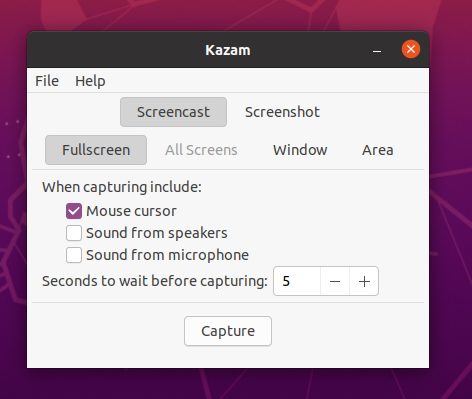The height and width of the screenshot is (399, 472).
Task: Enable Sound from speakers
Action: click(74, 233)
